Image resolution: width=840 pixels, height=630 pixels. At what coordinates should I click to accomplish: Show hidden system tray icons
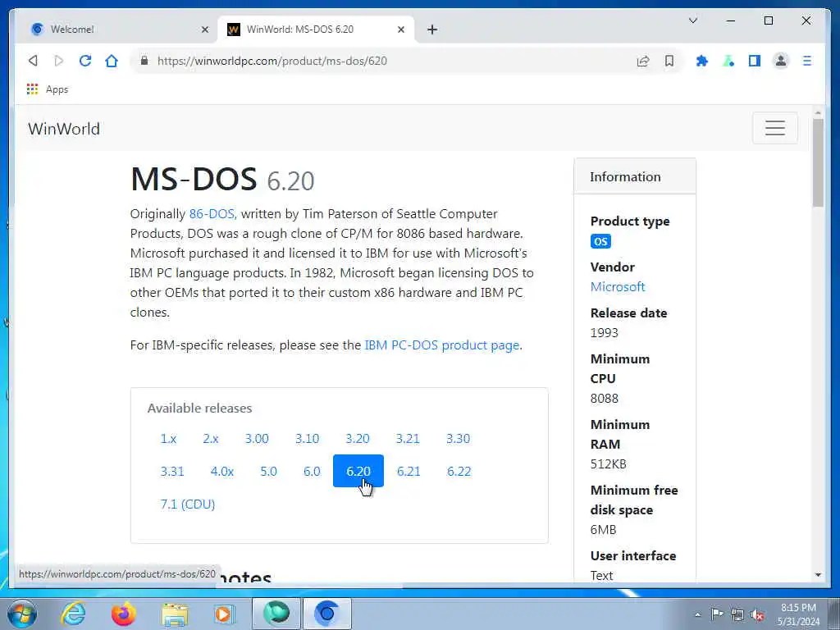[x=697, y=614]
